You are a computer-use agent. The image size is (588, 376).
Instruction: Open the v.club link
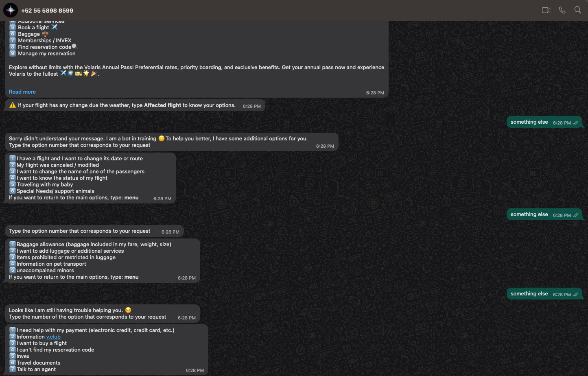[x=53, y=337]
